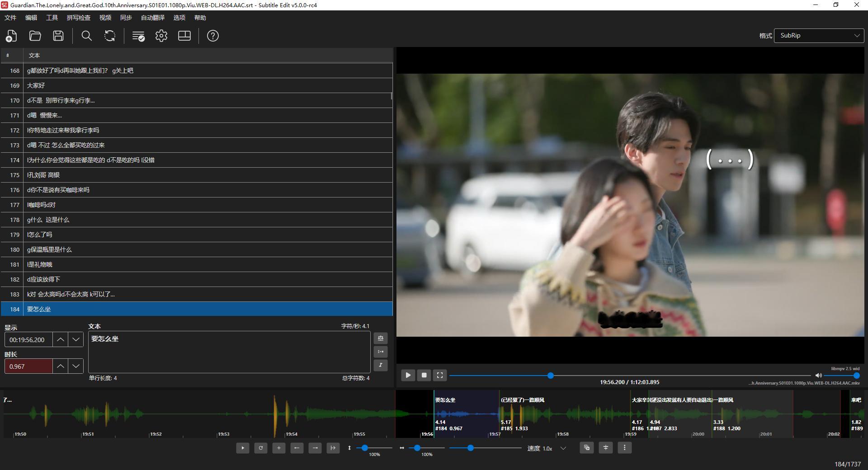Click the set end button in the waveform toolbar
The image size is (868, 470).
click(x=315, y=448)
